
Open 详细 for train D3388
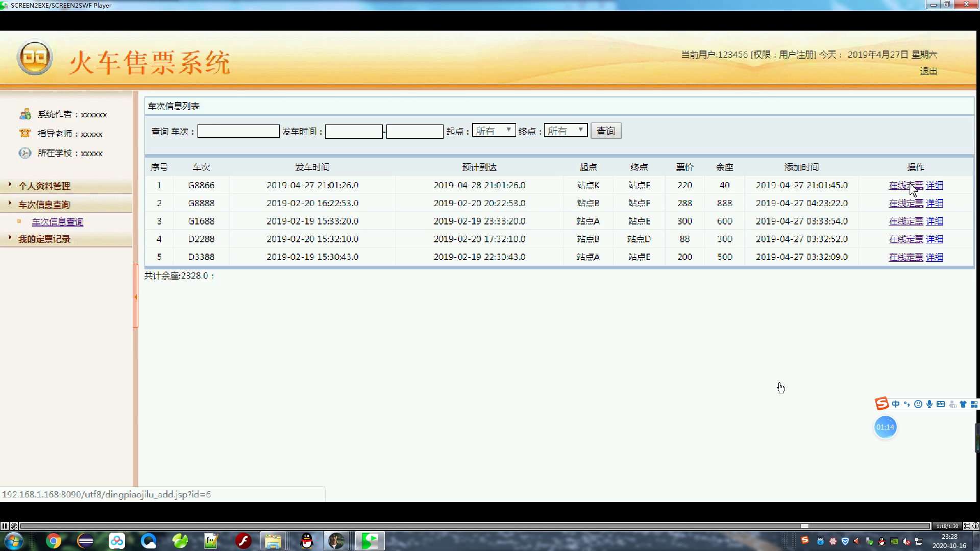tap(935, 257)
